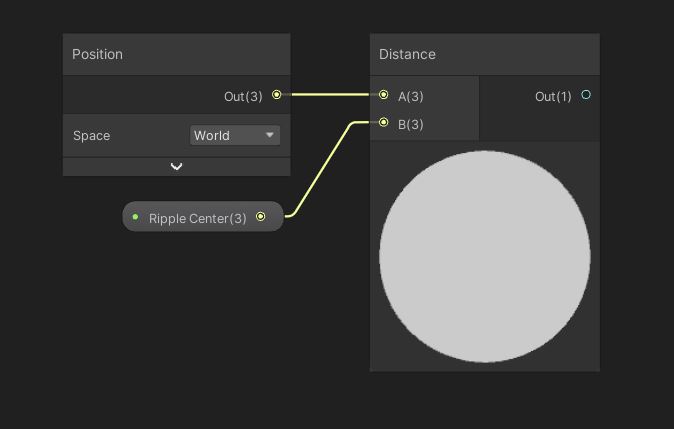Select the Ripple Center property node label

pos(197,218)
